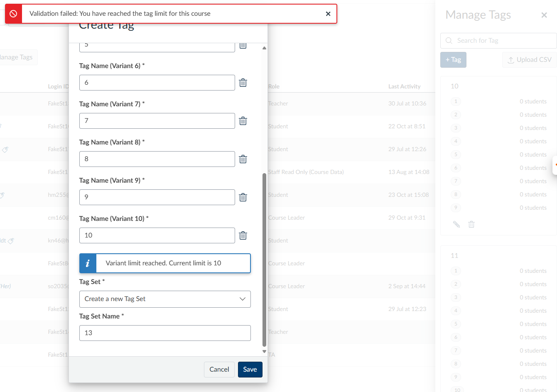Image resolution: width=557 pixels, height=392 pixels.
Task: Click '13 Aug at 14:08' activity cell
Action: coord(409,172)
